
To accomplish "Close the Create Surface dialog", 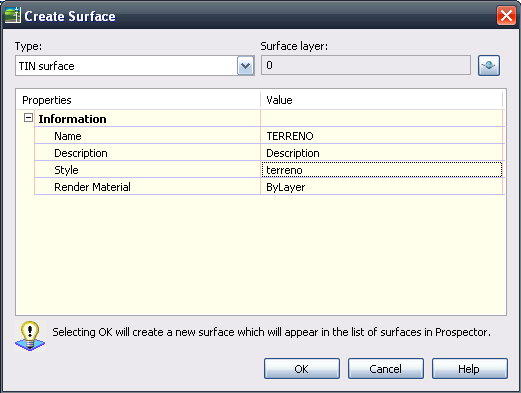I will pyautogui.click(x=506, y=15).
